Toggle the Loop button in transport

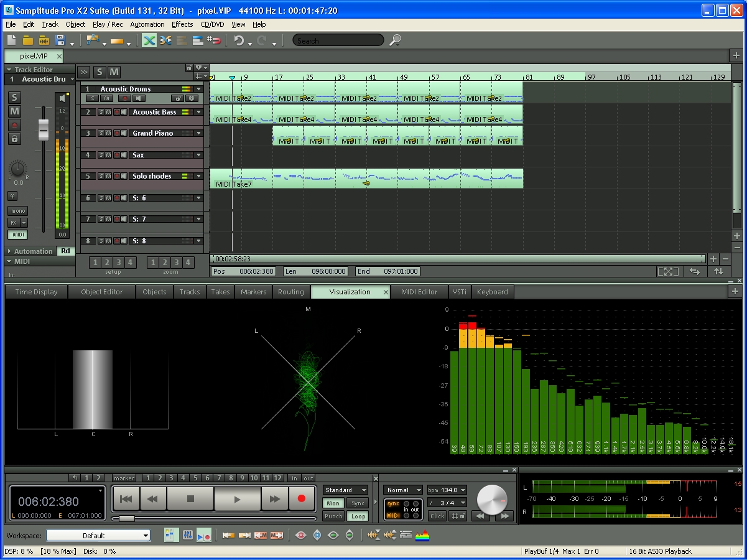click(358, 516)
